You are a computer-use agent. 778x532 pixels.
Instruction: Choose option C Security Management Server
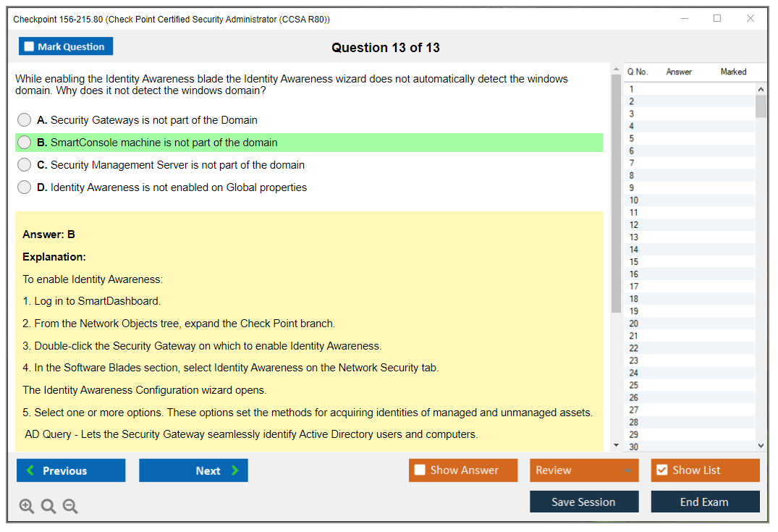pos(25,165)
